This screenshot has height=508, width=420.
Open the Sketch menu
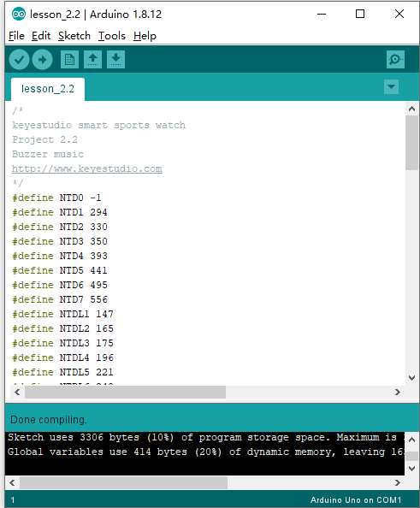point(74,36)
